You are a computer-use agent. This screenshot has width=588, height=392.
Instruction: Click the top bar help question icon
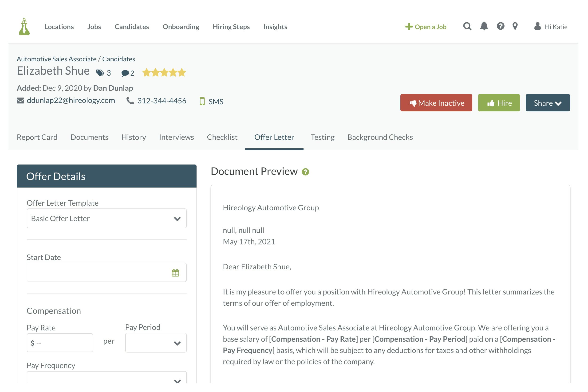pyautogui.click(x=500, y=26)
